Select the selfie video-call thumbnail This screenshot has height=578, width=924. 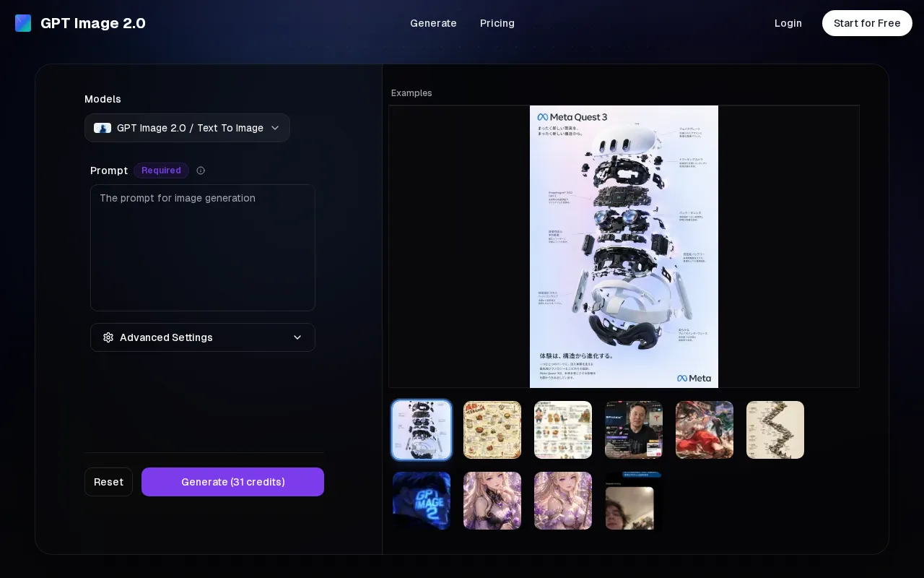pos(634,501)
